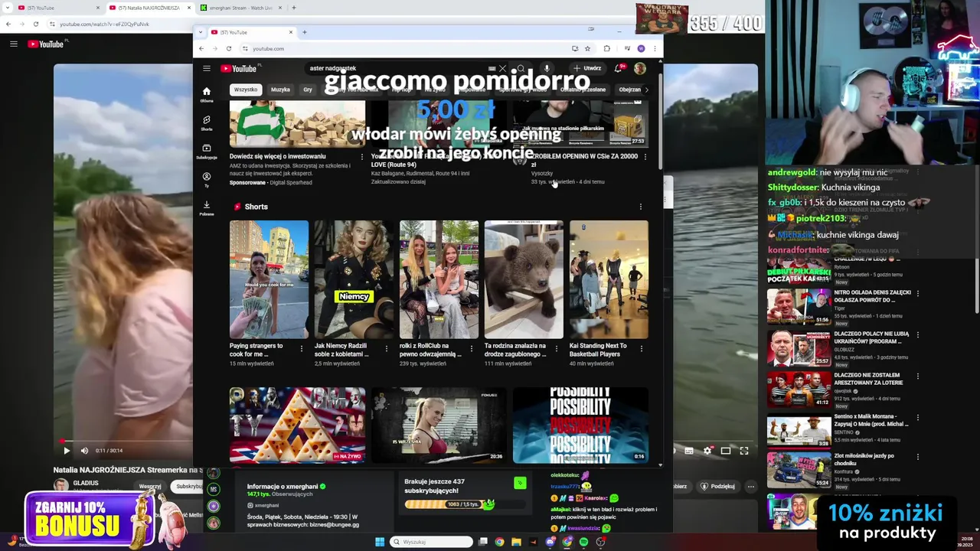Open options for 'Kai Standing' Short

[641, 349]
